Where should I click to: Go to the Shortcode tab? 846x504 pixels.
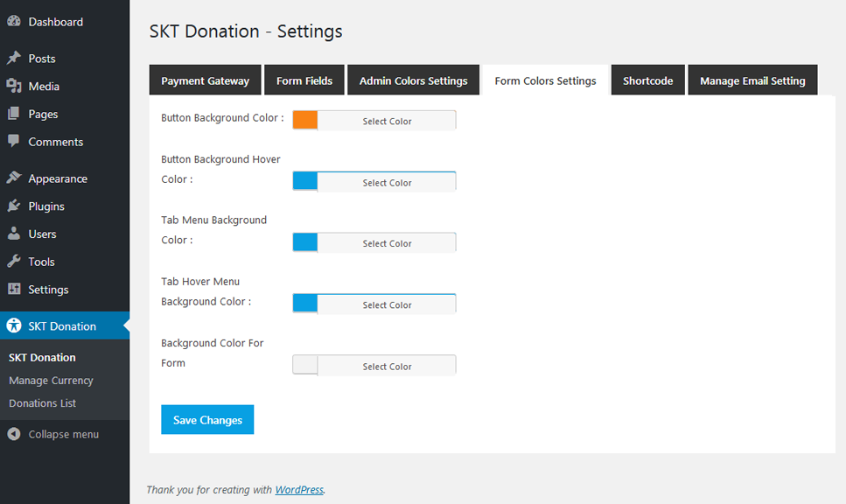(x=647, y=80)
